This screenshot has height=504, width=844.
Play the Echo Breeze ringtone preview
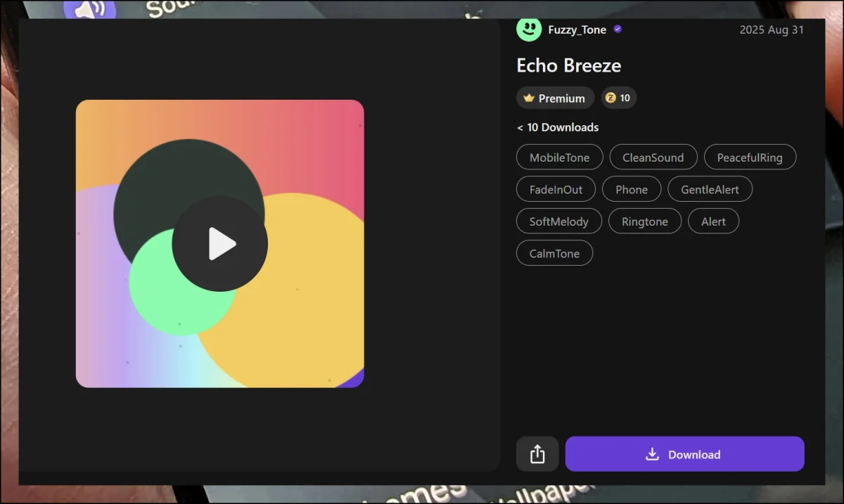point(219,244)
